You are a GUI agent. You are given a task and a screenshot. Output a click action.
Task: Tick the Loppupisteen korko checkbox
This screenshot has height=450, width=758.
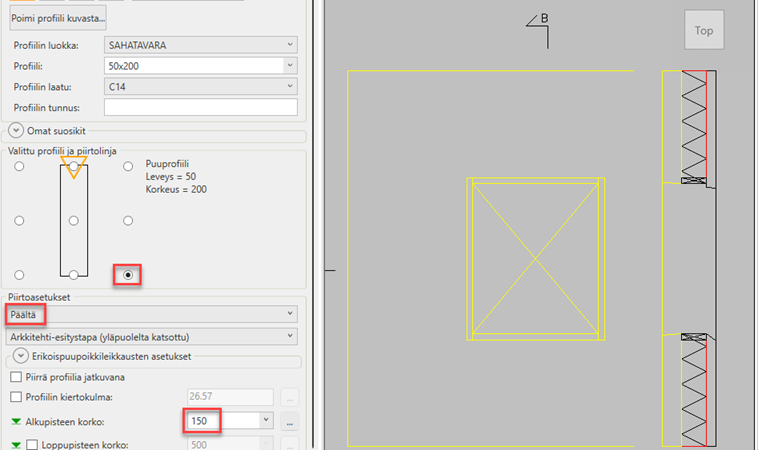click(x=30, y=444)
